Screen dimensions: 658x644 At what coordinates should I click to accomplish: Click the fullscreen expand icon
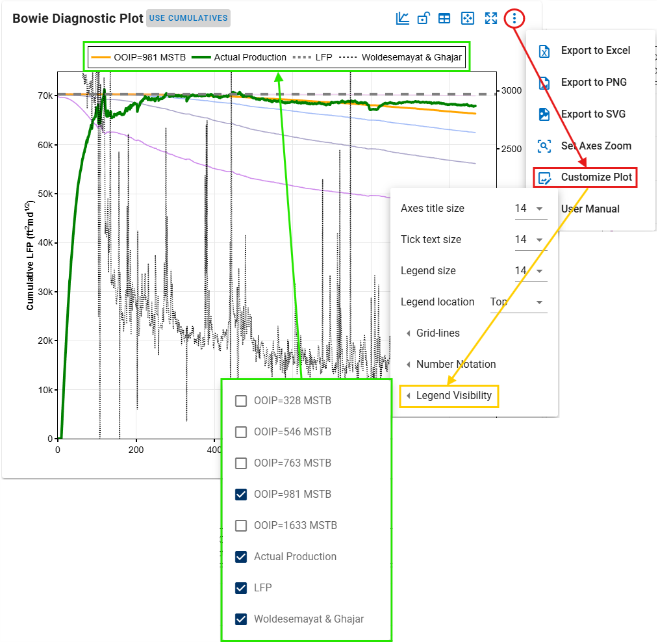pyautogui.click(x=490, y=18)
